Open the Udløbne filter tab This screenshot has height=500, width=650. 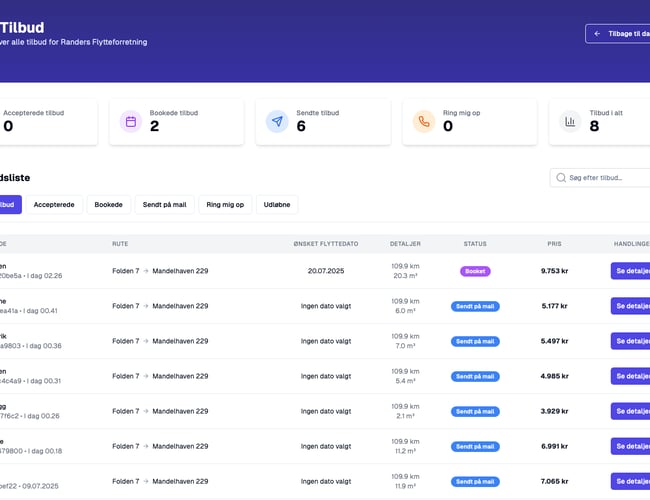tap(277, 204)
